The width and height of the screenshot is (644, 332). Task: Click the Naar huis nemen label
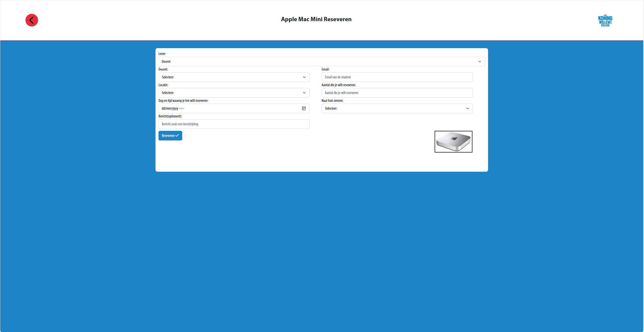click(332, 101)
